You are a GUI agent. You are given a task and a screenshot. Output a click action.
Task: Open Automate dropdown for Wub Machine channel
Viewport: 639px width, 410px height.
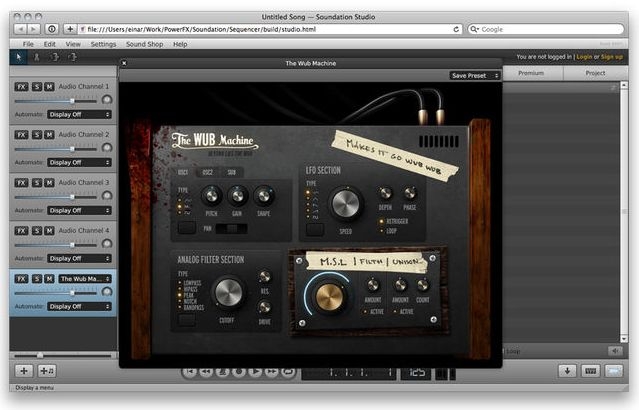coord(79,306)
